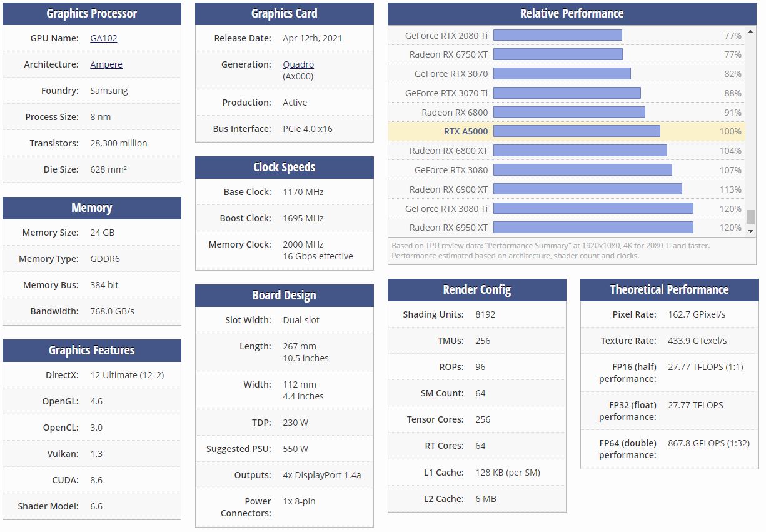Select the GeForce RTX 3070 Ti row label
The height and width of the screenshot is (532, 766).
click(446, 93)
